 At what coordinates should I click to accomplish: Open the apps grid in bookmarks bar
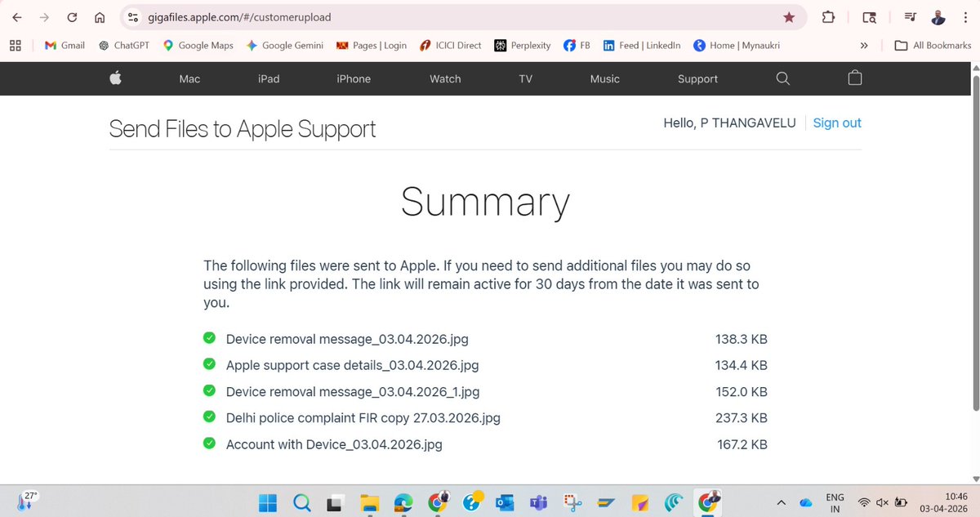[15, 46]
